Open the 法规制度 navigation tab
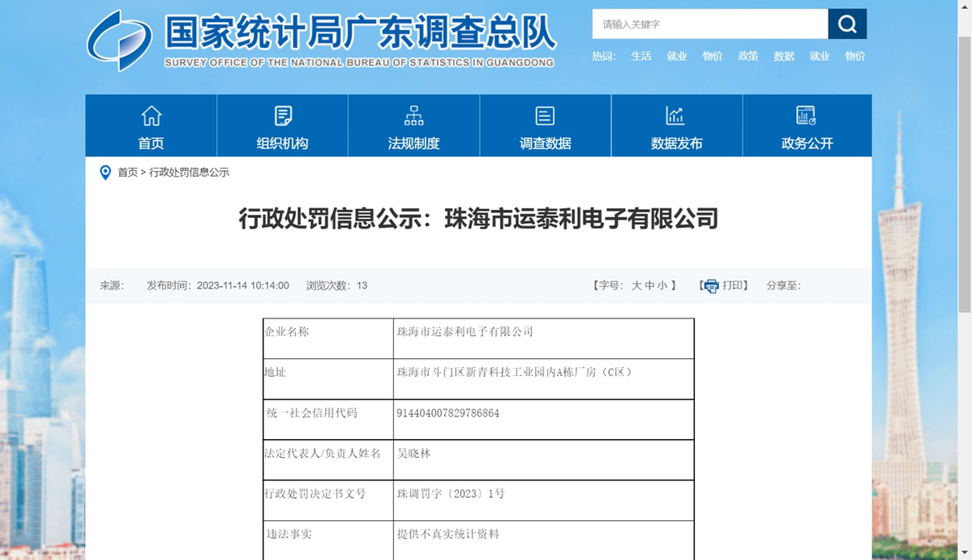972x560 pixels. 414,126
